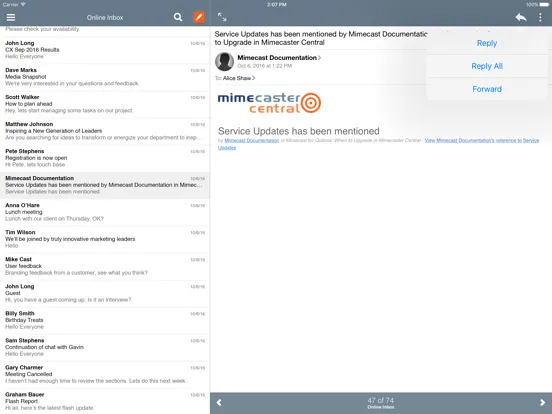Open the hamburger menu
552x414 pixels.
pyautogui.click(x=11, y=17)
